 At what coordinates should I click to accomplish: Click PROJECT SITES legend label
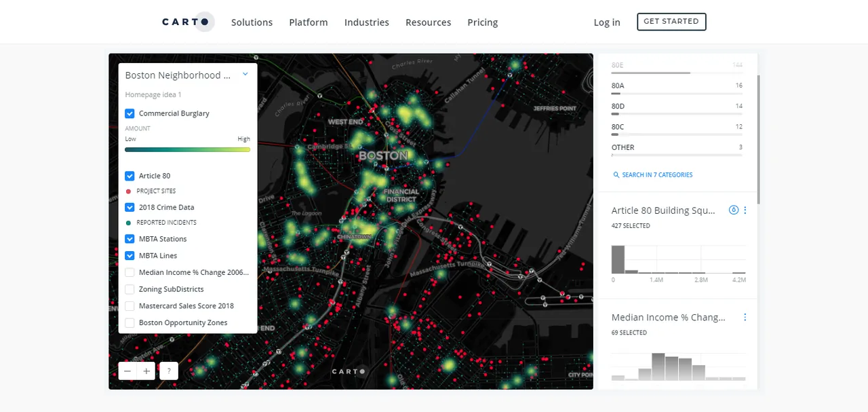(x=156, y=191)
